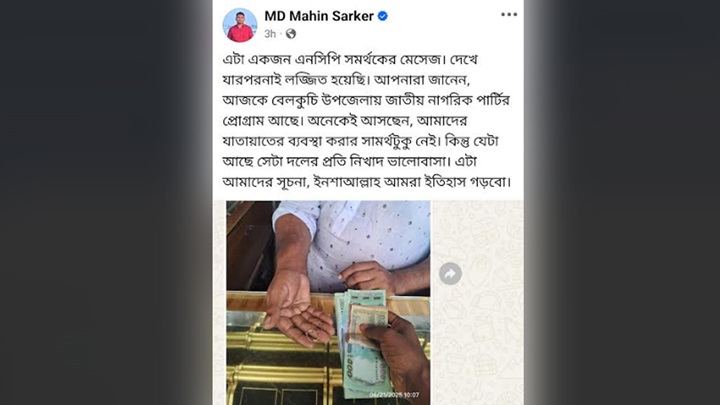
Task: Click the forward arrow share icon
Action: 450,274
